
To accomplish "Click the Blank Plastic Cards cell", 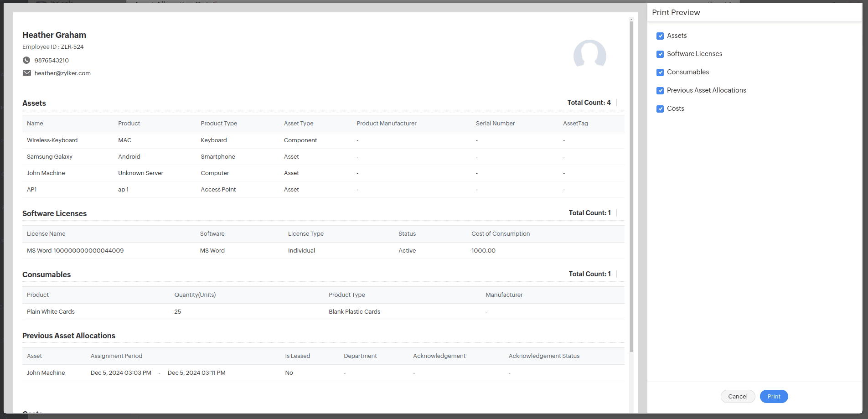I will click(354, 312).
